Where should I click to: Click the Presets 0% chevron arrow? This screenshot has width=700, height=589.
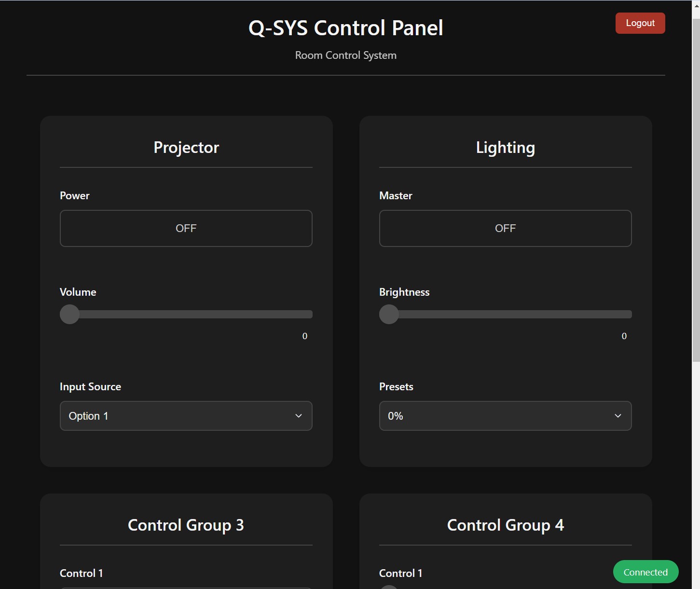[618, 415]
